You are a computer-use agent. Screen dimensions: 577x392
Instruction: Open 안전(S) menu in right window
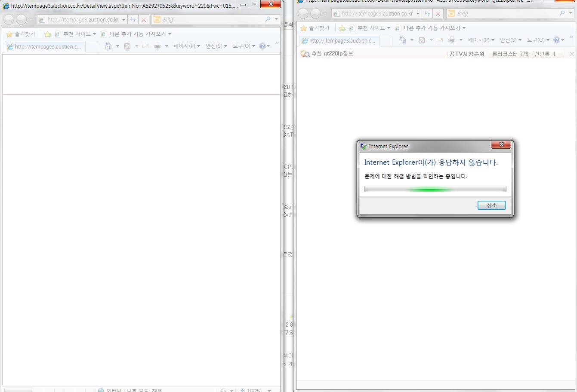[x=510, y=40]
